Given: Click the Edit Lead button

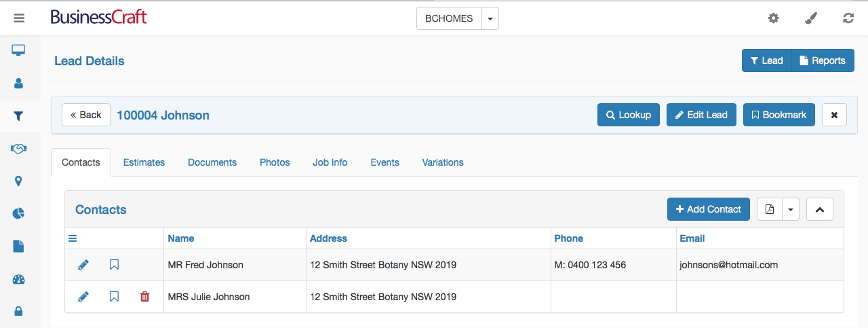Looking at the screenshot, I should 701,115.
